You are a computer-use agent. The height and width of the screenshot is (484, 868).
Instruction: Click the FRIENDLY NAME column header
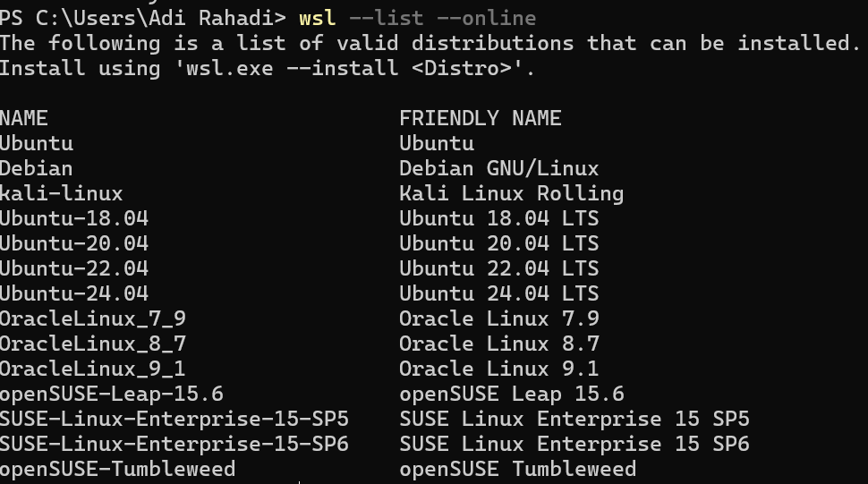tap(481, 118)
